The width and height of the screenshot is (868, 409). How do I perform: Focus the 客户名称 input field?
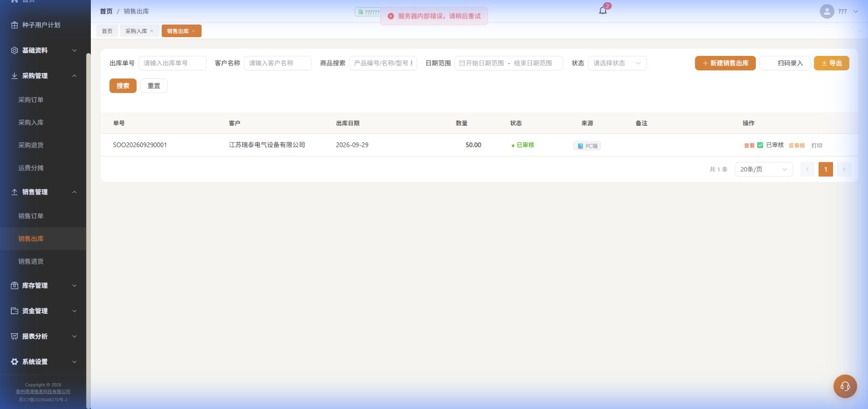278,63
